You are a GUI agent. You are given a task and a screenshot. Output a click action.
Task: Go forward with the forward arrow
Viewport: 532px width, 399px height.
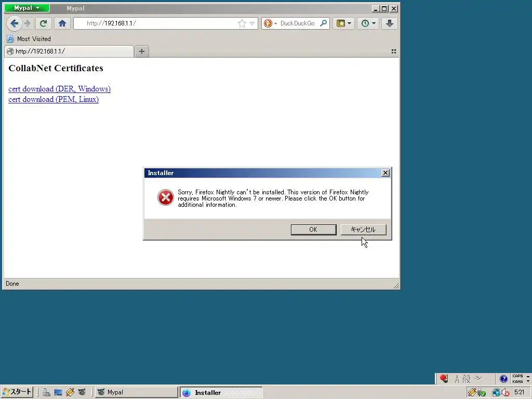click(x=28, y=23)
